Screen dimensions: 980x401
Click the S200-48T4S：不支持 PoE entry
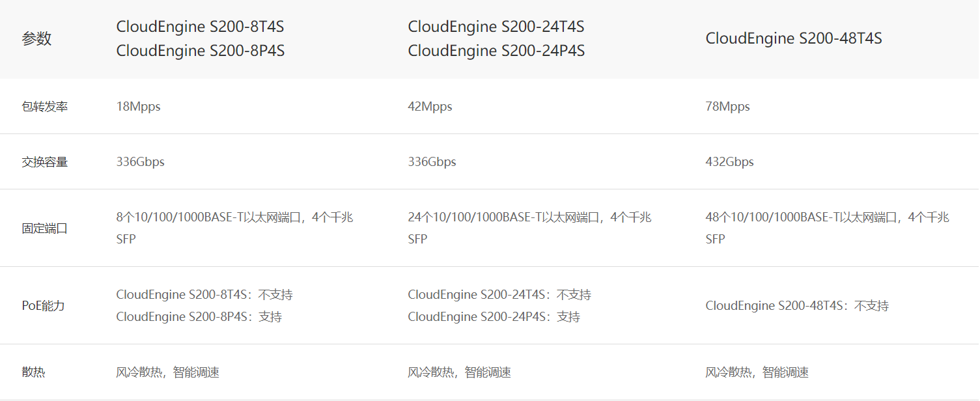click(797, 306)
